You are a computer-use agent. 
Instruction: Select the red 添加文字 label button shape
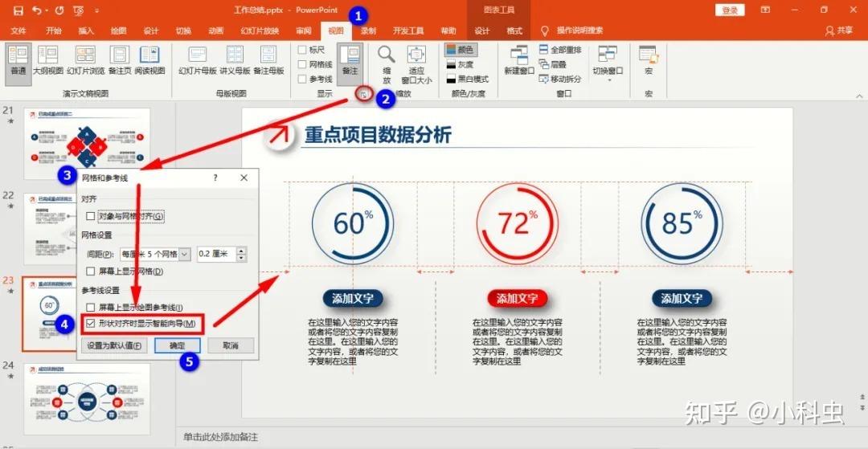click(517, 299)
